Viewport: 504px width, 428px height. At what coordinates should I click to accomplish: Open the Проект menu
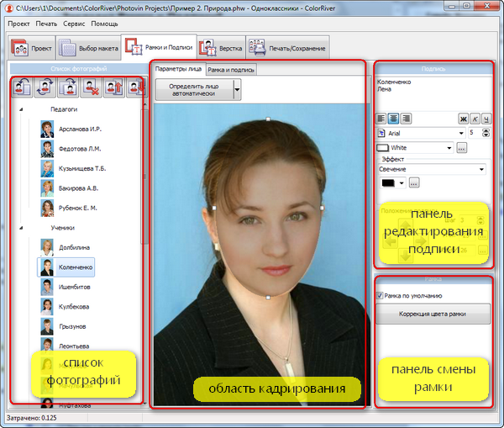18,24
